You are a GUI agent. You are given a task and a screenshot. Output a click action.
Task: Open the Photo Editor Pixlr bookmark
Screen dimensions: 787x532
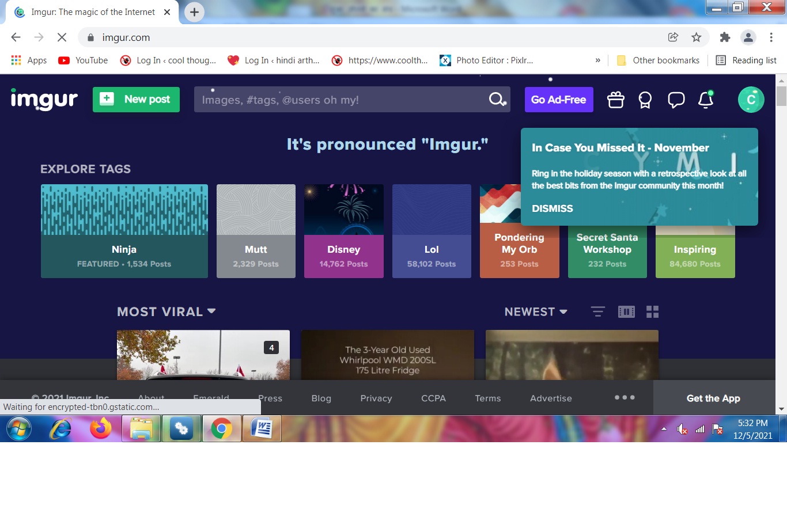pos(486,60)
